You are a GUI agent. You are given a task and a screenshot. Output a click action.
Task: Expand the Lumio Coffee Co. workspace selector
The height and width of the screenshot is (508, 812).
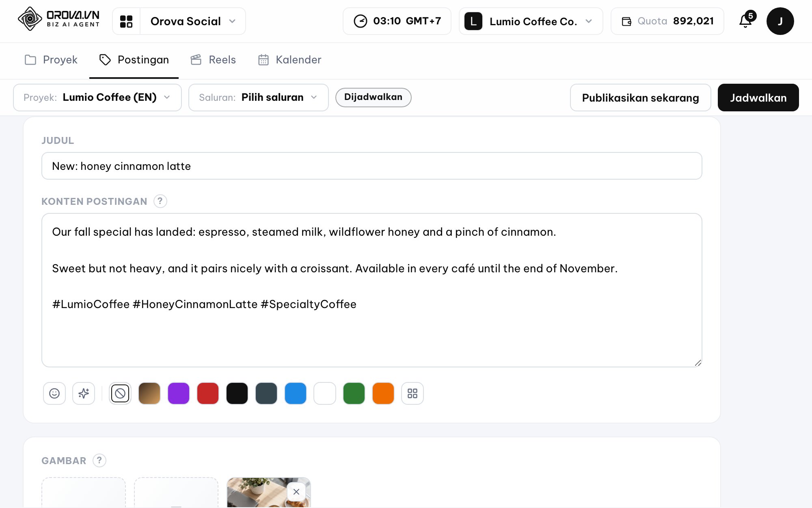pyautogui.click(x=531, y=21)
